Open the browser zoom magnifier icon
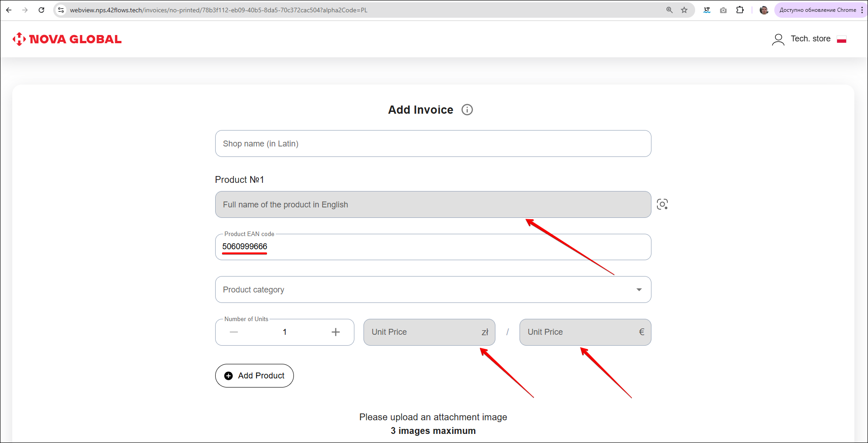Screen dimensions: 868x443 click(670, 10)
